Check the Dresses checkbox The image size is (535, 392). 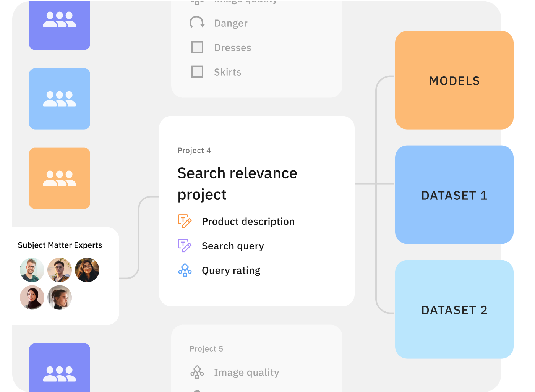(x=197, y=47)
